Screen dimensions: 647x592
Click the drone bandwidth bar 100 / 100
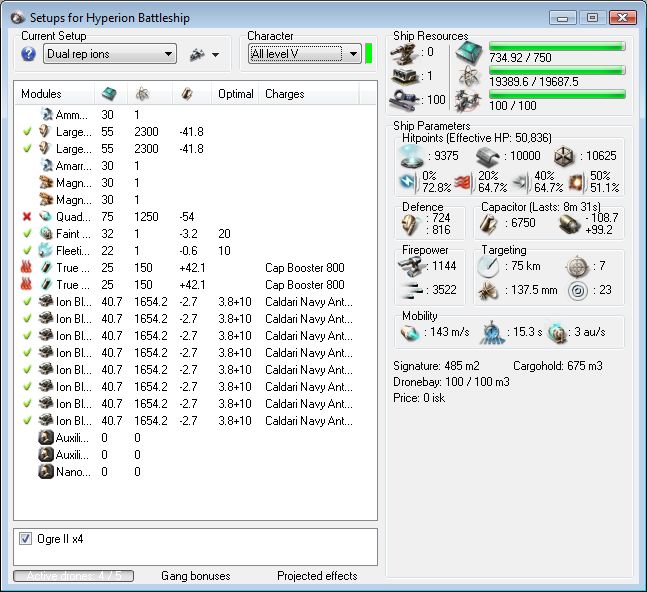coord(557,94)
